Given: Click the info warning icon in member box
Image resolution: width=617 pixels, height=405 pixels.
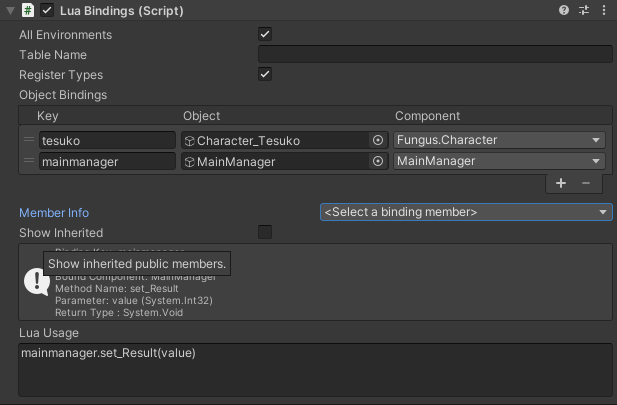Looking at the screenshot, I should [x=36, y=282].
